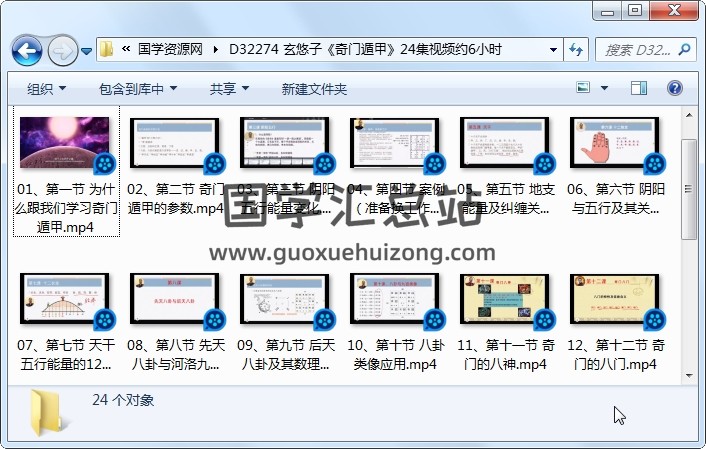Click the file name 12、第十二节 奇门的八门.mp4
Screen dimensions: 706x449
point(615,354)
